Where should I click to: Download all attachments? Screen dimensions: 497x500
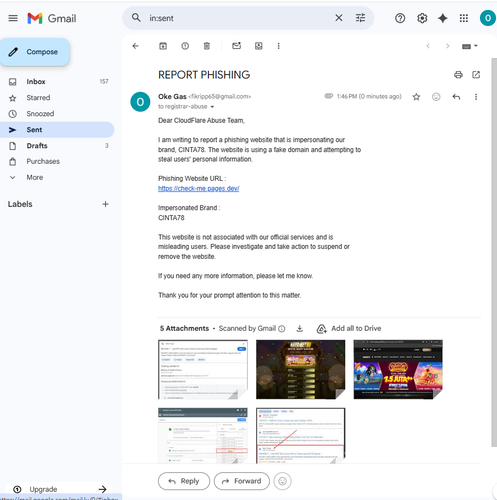click(x=300, y=329)
